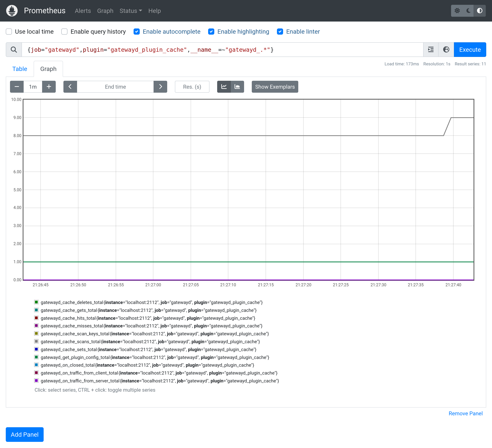Click the back chevron beside End time
Image resolution: width=492 pixels, height=448 pixels.
point(70,87)
